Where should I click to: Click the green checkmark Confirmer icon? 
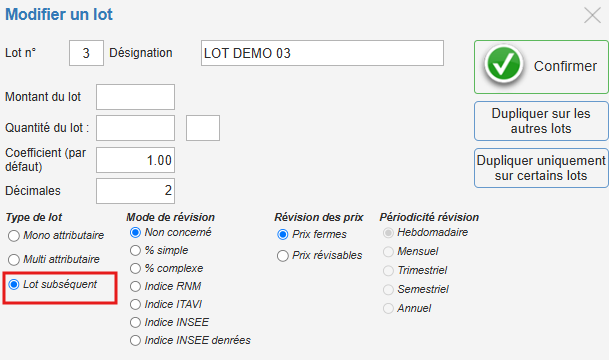[503, 66]
